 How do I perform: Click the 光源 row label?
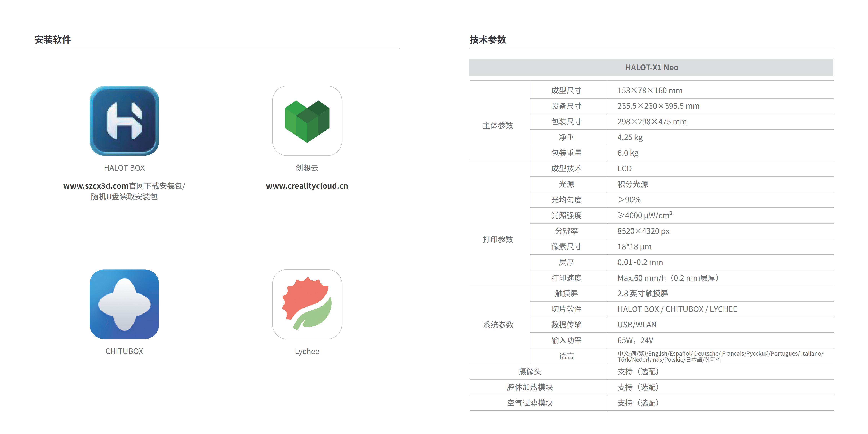tap(566, 184)
